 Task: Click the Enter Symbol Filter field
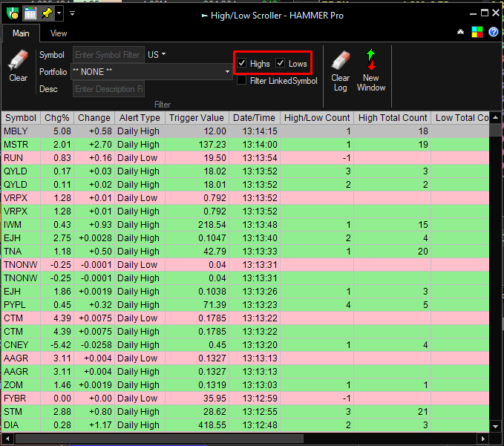[108, 55]
